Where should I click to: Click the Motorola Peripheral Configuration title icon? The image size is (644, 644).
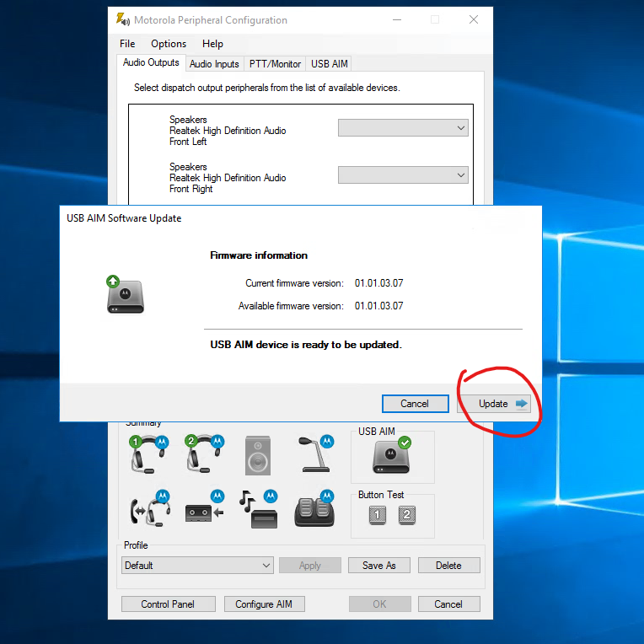[122, 19]
